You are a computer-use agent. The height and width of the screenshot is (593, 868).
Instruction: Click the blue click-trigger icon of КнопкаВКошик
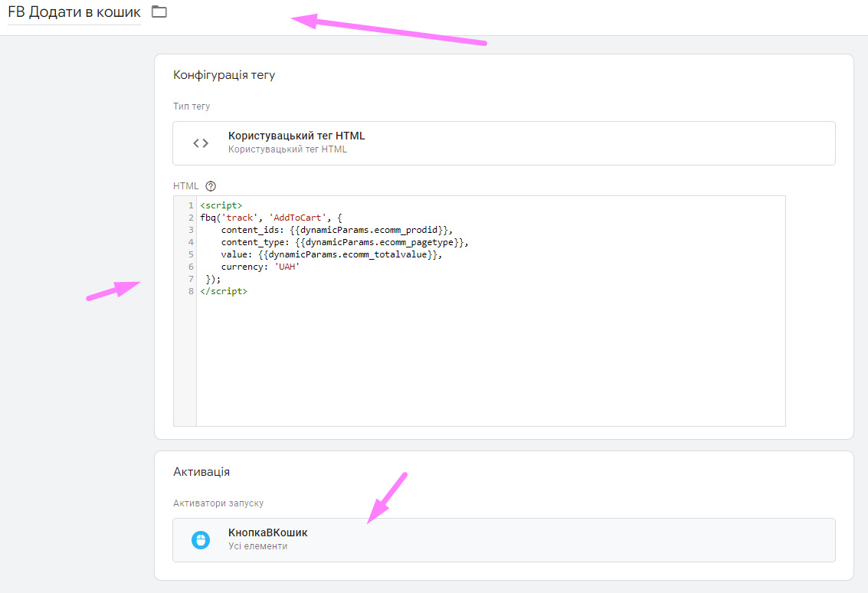(200, 540)
